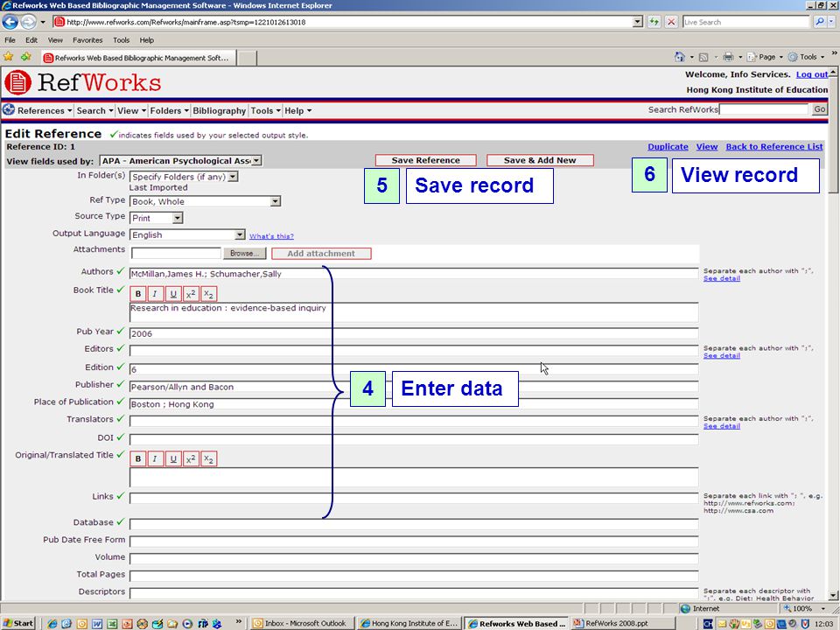Click the Refresh page icon

pos(654,22)
